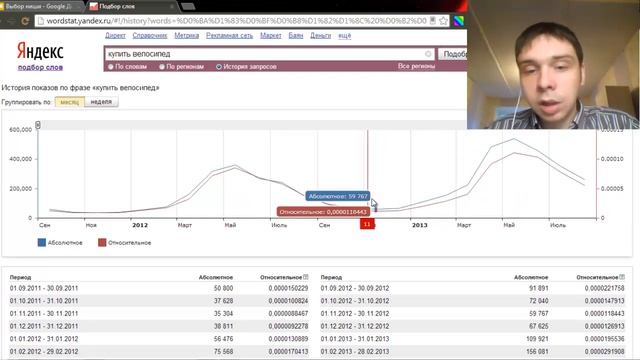Select the 'По регионам' radio option
Viewport: 640px width, 360px height.
point(162,67)
